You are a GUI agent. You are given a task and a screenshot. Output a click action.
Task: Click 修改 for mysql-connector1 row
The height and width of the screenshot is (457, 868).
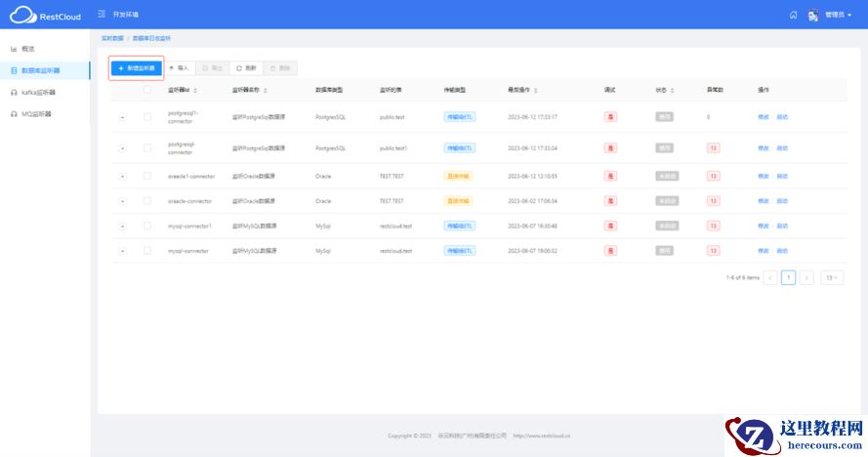pos(764,226)
